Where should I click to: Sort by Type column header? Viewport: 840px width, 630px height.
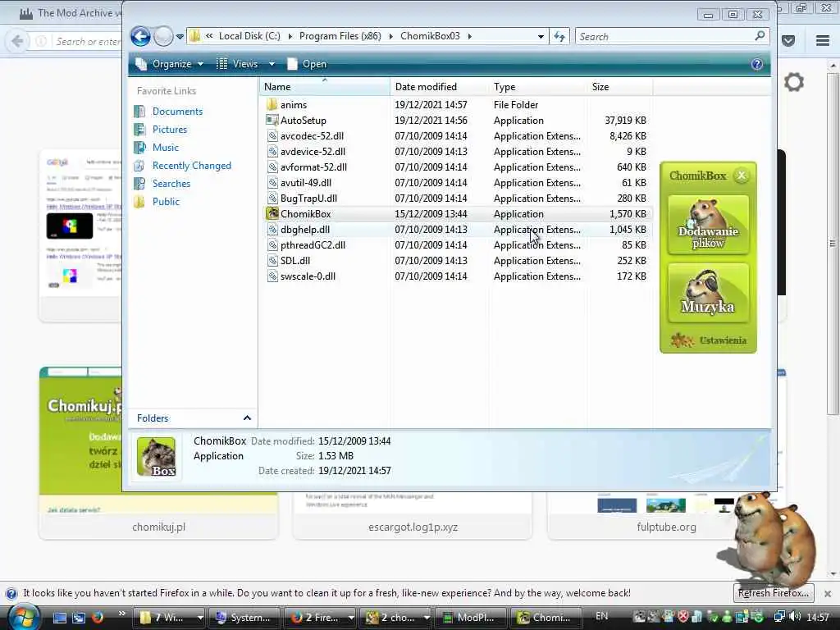coord(537,87)
